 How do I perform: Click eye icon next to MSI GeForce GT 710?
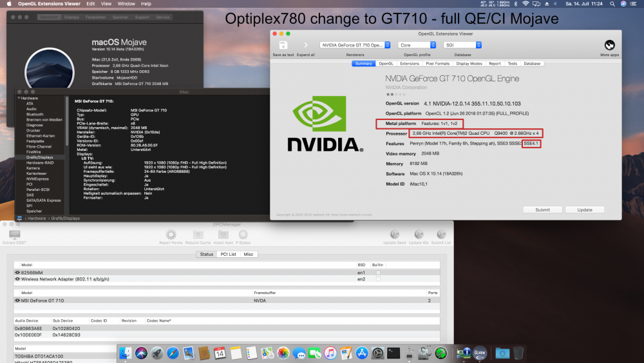click(x=17, y=300)
